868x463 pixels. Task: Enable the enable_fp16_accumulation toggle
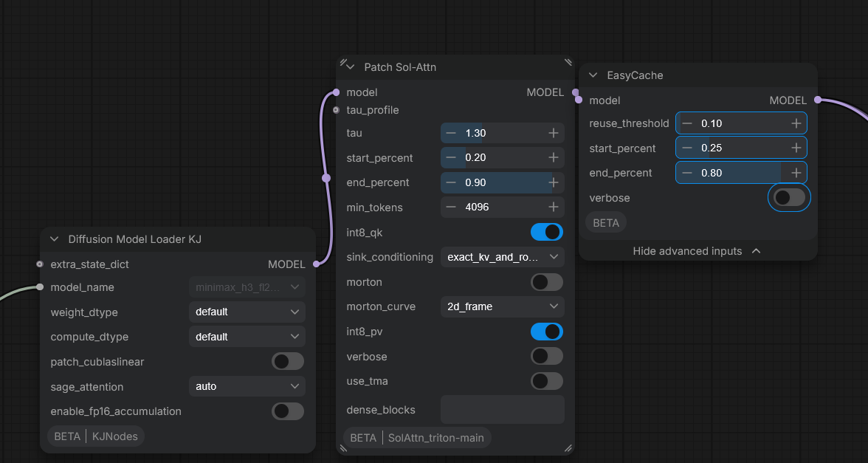[x=288, y=411]
